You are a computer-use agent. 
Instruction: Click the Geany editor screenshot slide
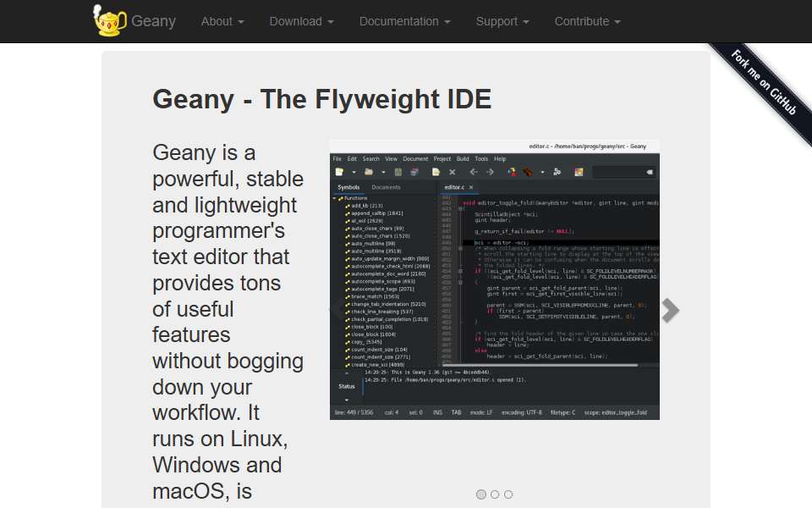pyautogui.click(x=495, y=280)
